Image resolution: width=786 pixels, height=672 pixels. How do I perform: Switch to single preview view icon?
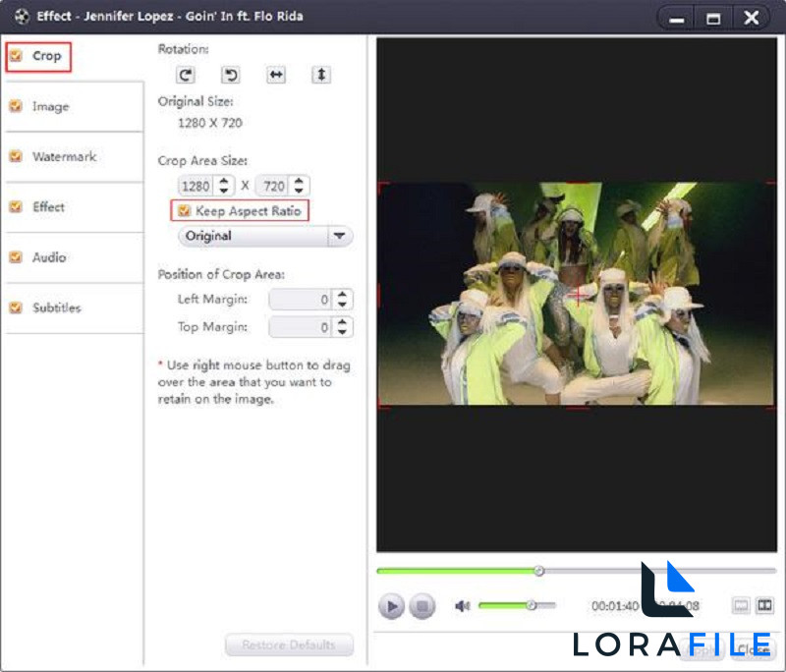click(741, 605)
